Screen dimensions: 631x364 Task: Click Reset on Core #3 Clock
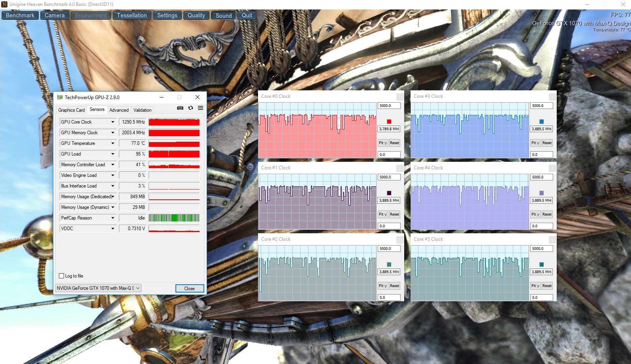547,143
